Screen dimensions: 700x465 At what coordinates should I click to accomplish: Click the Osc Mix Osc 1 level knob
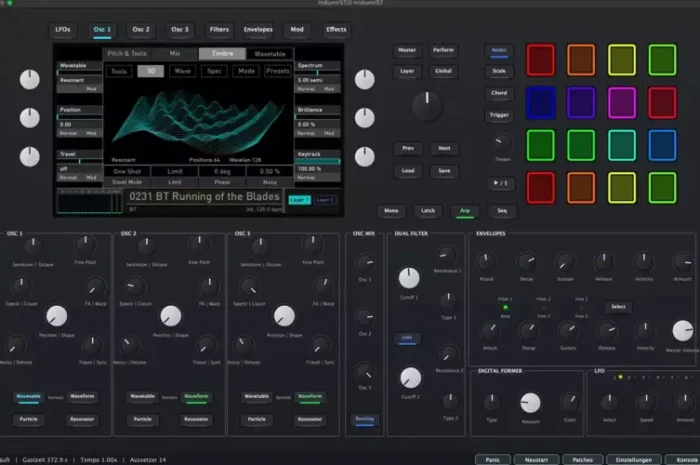(365, 263)
